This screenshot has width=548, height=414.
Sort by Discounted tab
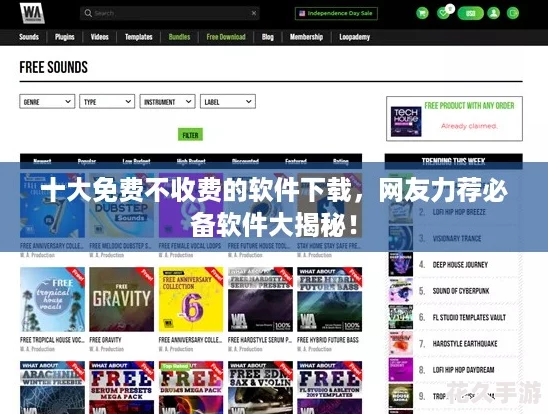(x=245, y=161)
